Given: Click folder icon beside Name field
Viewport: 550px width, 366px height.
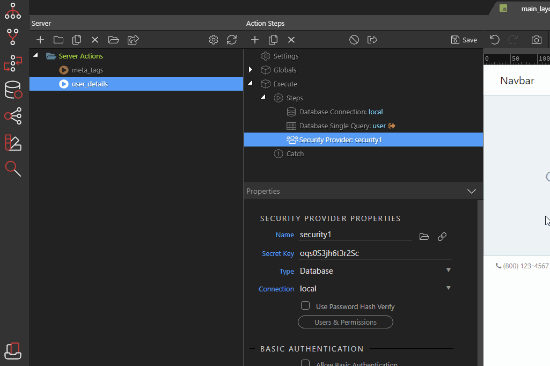Looking at the screenshot, I should [424, 237].
